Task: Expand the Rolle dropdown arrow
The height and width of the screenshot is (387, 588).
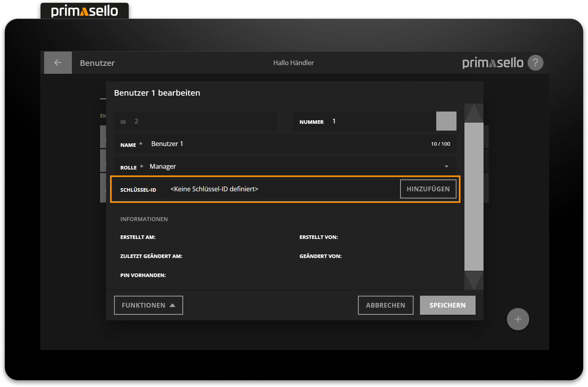Action: click(x=447, y=167)
